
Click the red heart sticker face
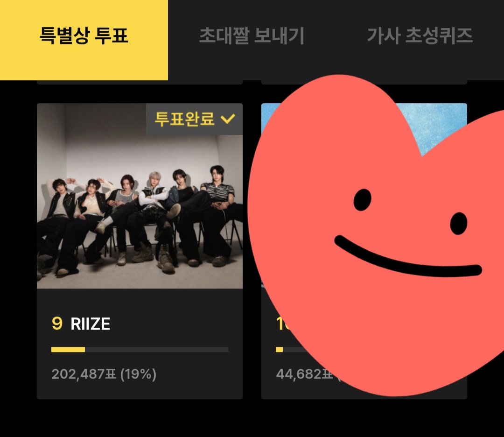376,235
